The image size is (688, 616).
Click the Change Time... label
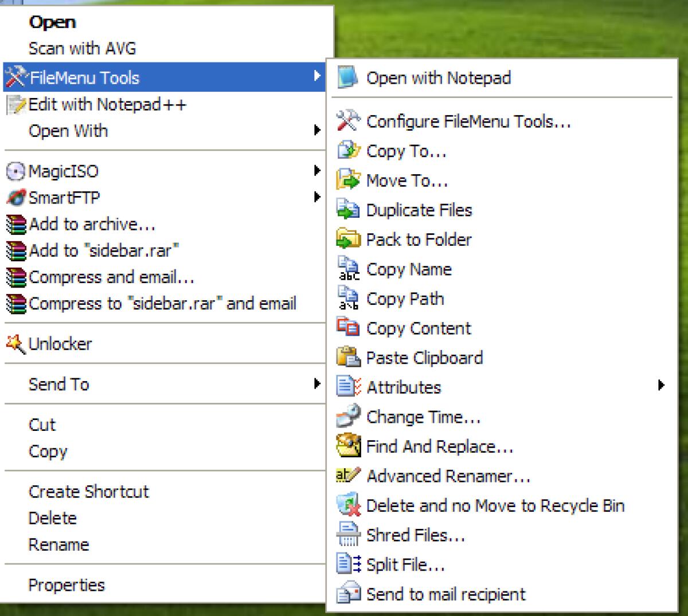coord(423,417)
